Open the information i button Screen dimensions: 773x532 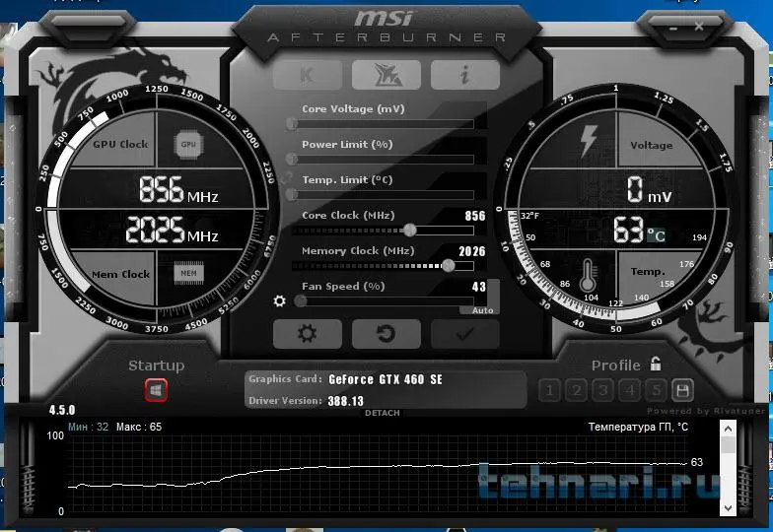465,75
